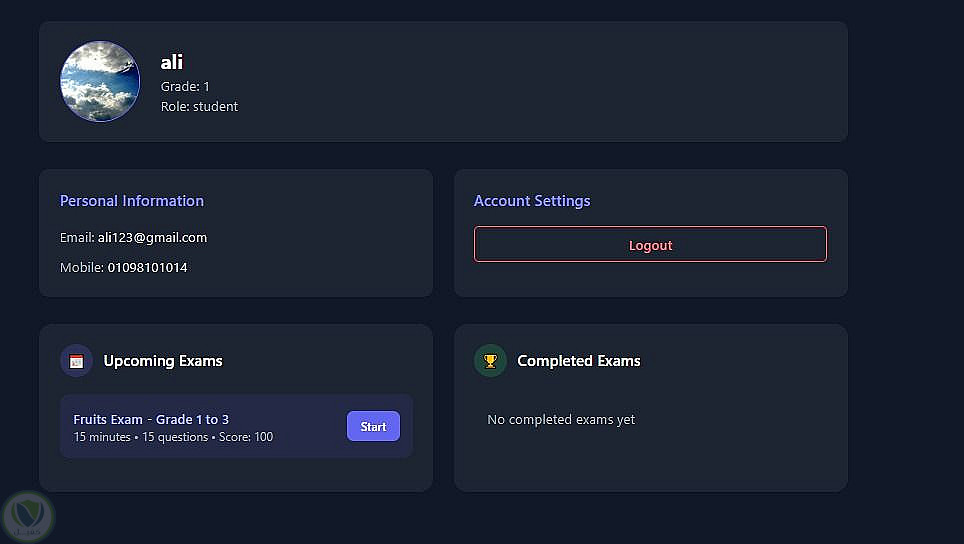Log out using the Logout button
This screenshot has height=544, width=964.
point(650,245)
